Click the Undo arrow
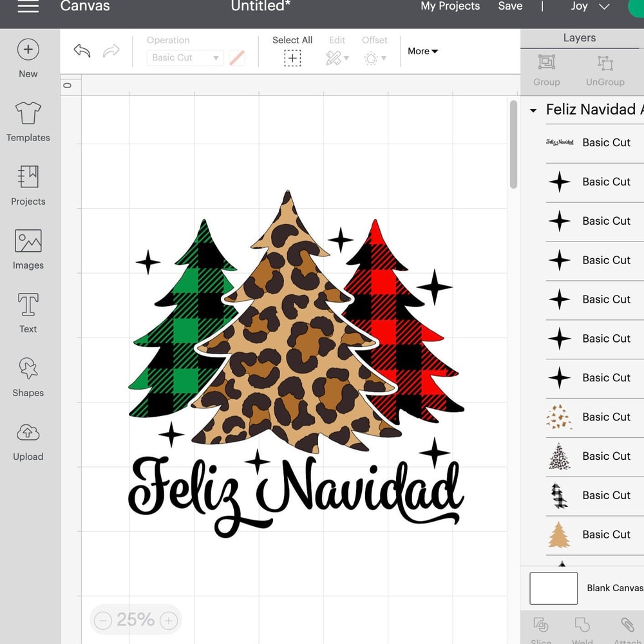 click(81, 50)
